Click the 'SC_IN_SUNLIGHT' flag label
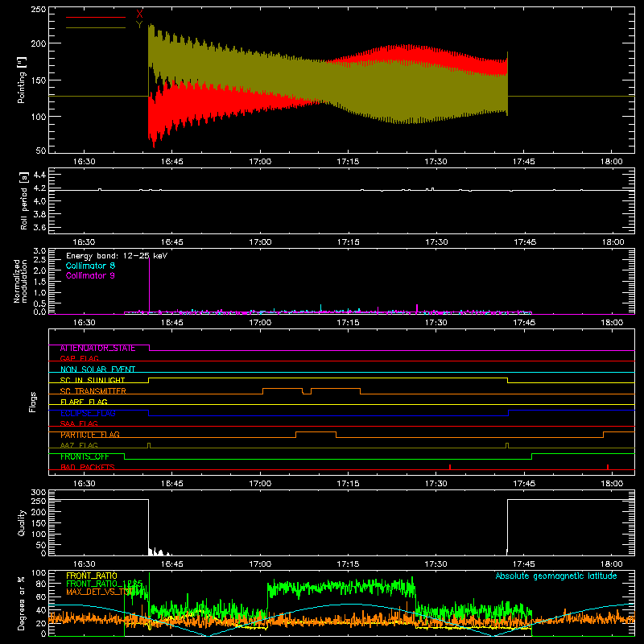Screen dimensions: 644x644 point(93,380)
